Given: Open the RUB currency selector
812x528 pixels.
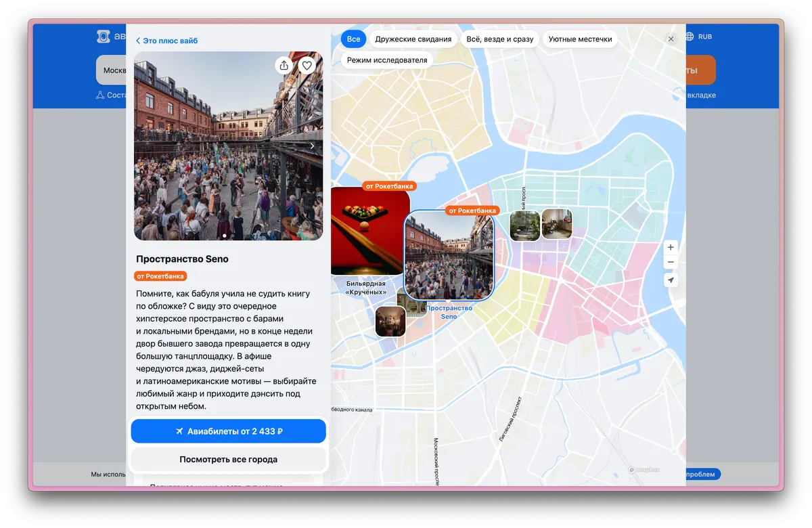Looking at the screenshot, I should (x=705, y=37).
